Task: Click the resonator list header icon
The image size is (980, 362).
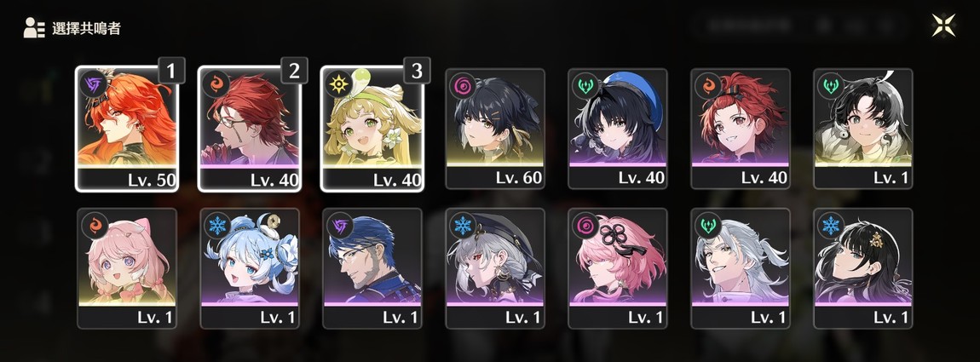Action: [x=34, y=28]
